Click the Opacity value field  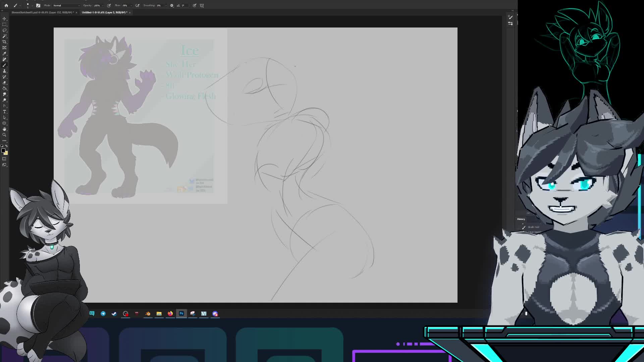(x=97, y=5)
